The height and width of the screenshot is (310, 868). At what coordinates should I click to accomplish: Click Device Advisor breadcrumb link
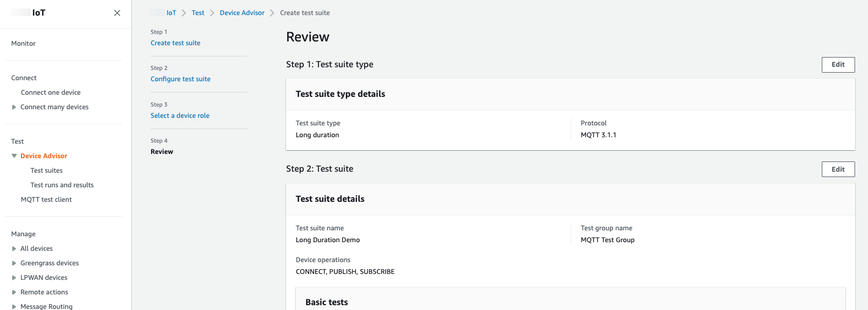coord(242,13)
